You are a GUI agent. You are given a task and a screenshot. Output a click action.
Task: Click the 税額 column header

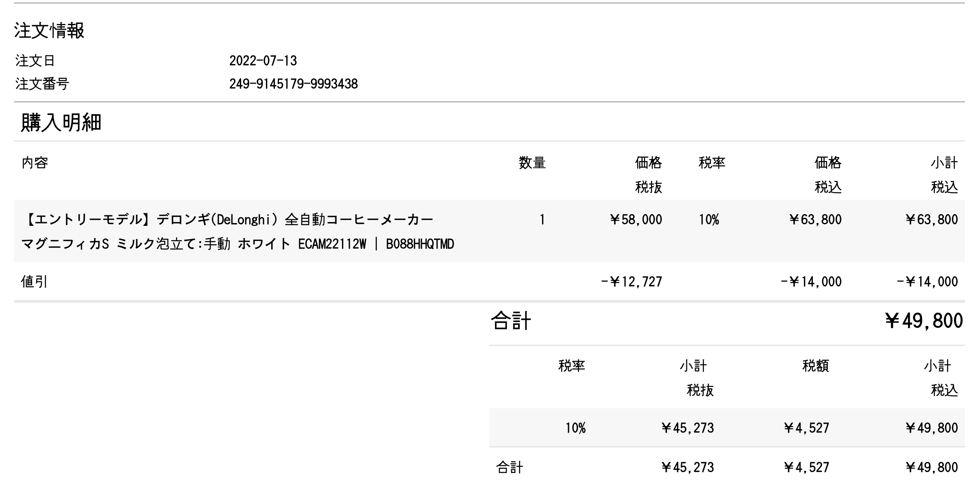[815, 366]
